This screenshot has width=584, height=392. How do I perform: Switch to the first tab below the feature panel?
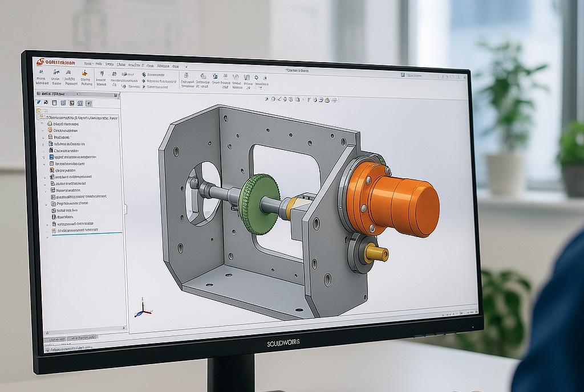55,339
